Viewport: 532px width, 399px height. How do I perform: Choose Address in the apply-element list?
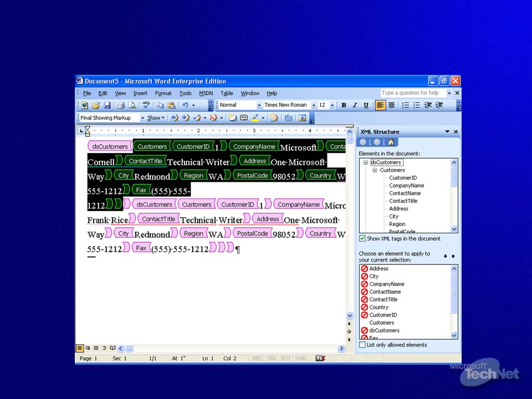[378, 268]
